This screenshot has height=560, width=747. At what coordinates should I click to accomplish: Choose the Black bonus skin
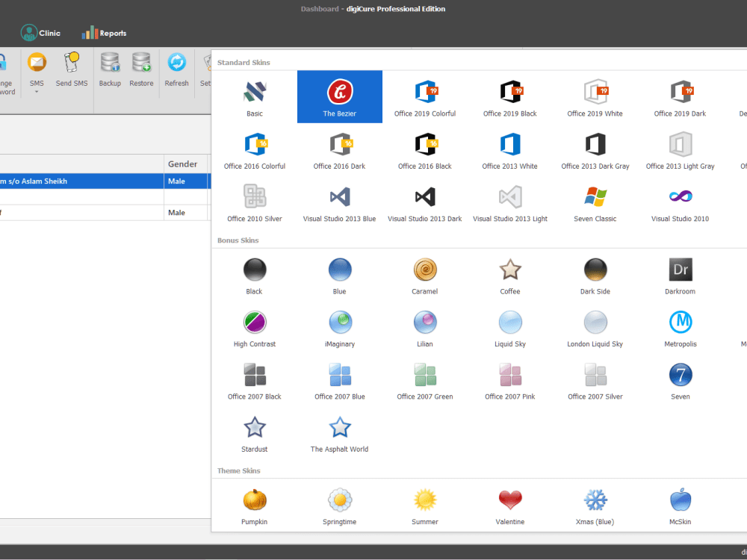point(255,276)
